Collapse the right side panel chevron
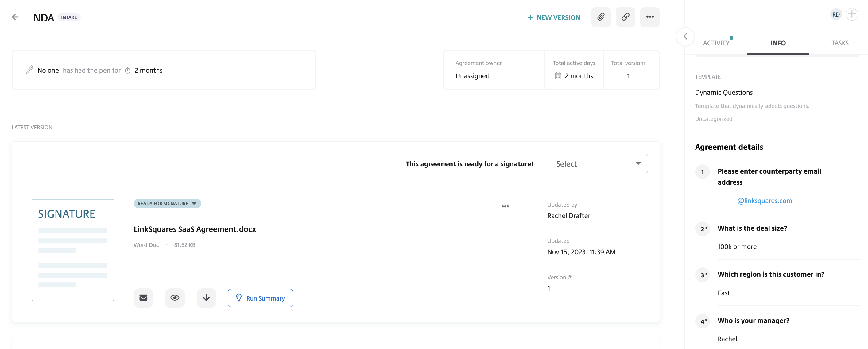The image size is (868, 349). click(x=685, y=36)
